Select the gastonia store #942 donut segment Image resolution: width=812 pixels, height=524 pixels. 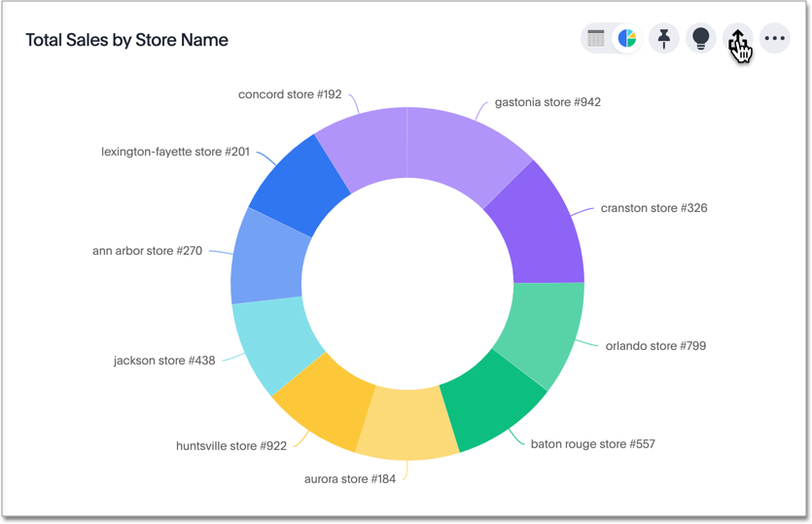(x=462, y=151)
